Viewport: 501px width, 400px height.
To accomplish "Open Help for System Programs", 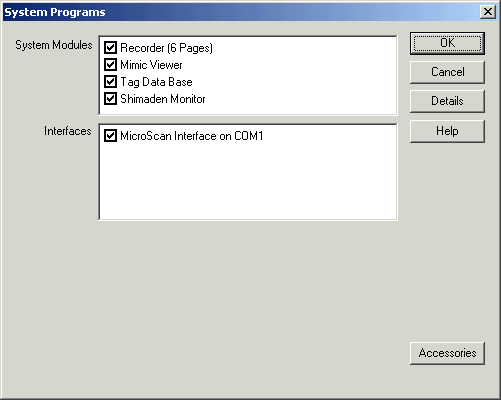I will 447,131.
